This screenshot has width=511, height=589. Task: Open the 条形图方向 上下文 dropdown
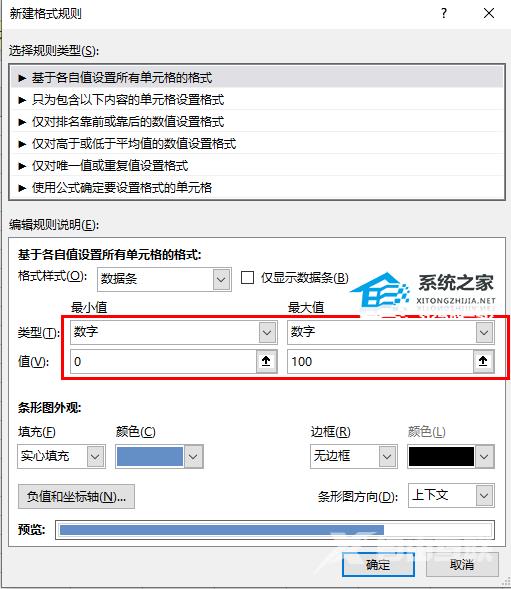451,496
